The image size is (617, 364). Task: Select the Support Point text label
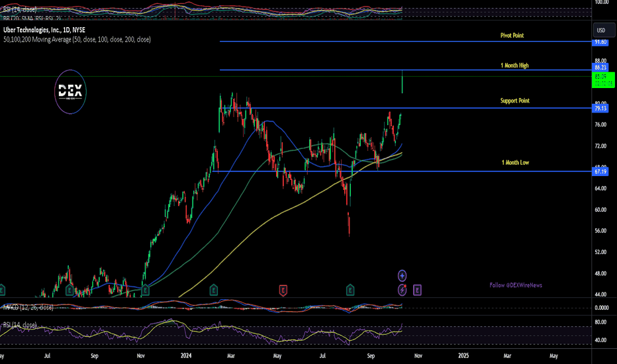(x=514, y=101)
